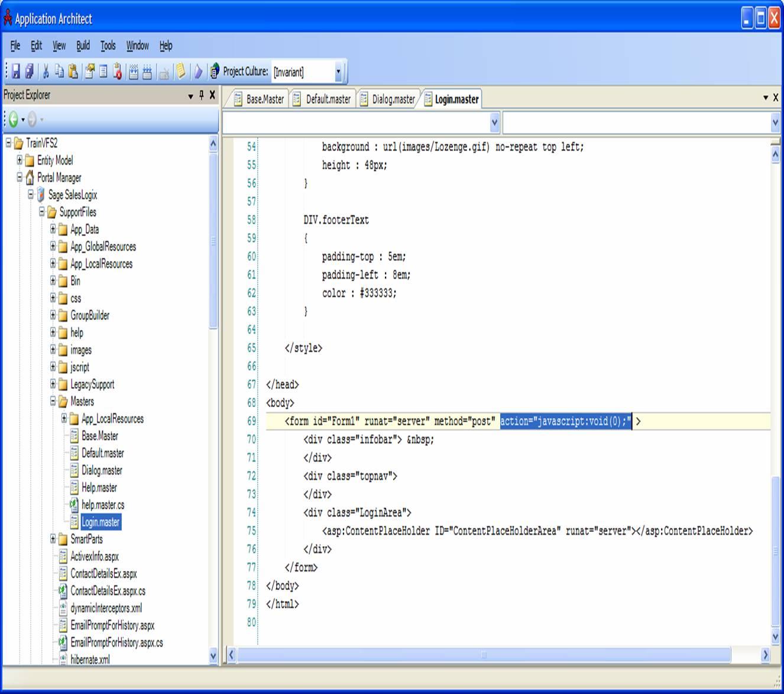Image resolution: width=784 pixels, height=694 pixels.
Task: Switch to the Default.master tab
Action: [322, 99]
